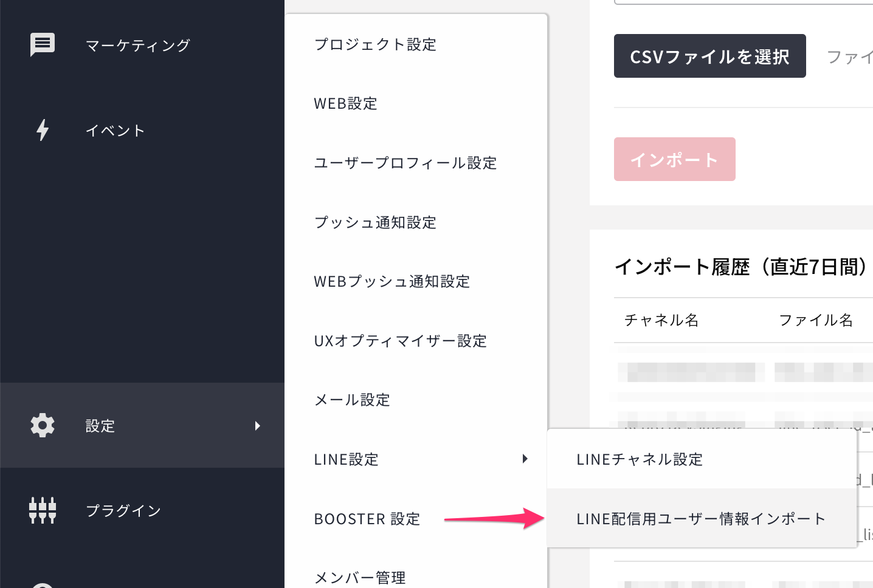Click the Event lightning bolt icon
Viewport: 873px width, 588px height.
click(43, 130)
